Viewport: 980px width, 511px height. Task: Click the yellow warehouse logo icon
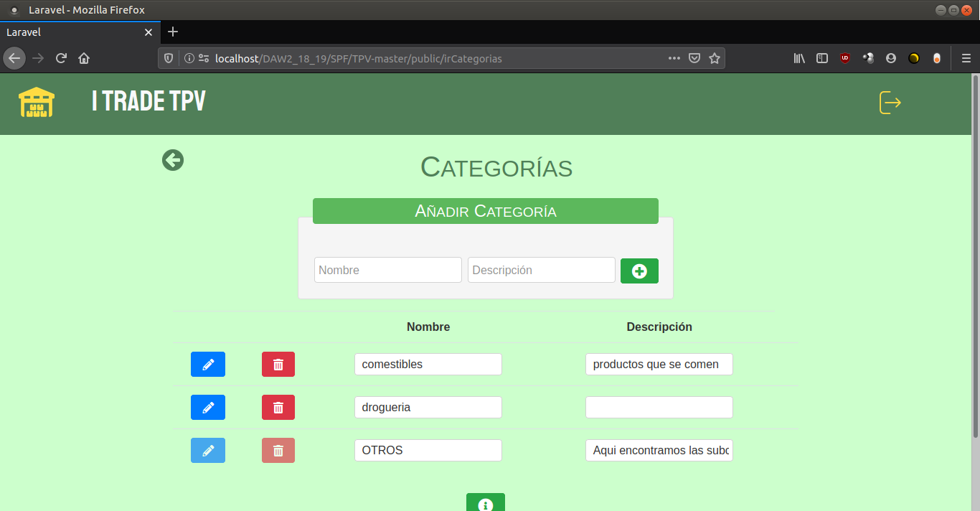[37, 103]
